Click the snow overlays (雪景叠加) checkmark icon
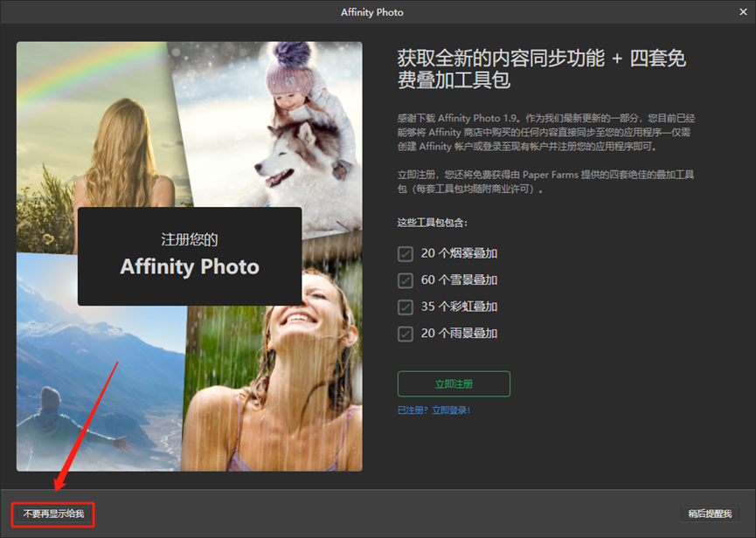This screenshot has height=538, width=756. click(x=406, y=280)
